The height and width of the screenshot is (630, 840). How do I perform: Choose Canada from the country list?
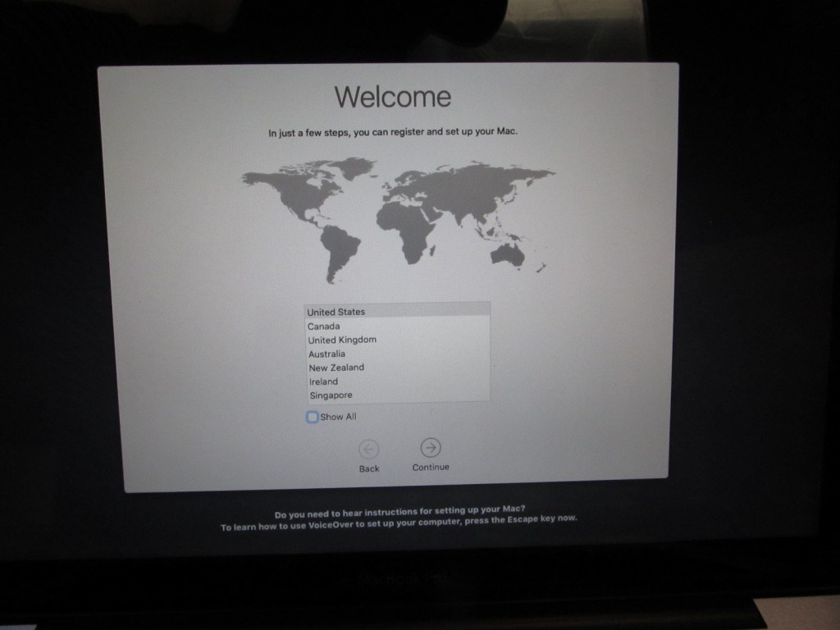[x=397, y=326]
